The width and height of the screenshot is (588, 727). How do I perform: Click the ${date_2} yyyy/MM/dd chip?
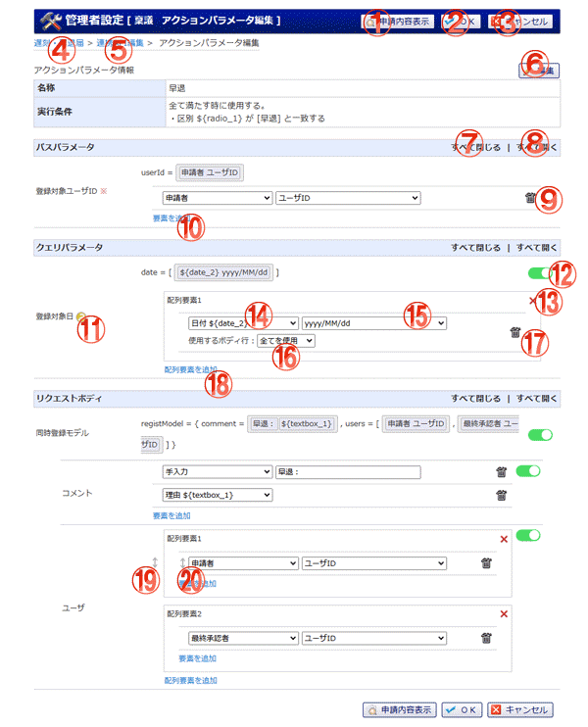point(223,272)
